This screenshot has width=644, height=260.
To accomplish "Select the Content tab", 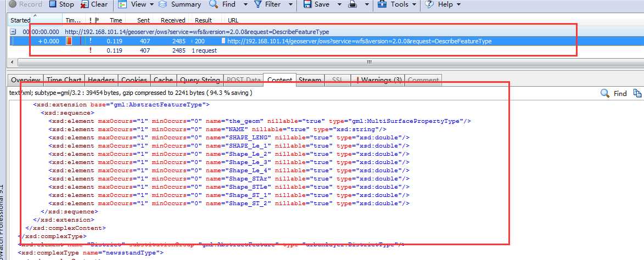I will (x=279, y=80).
